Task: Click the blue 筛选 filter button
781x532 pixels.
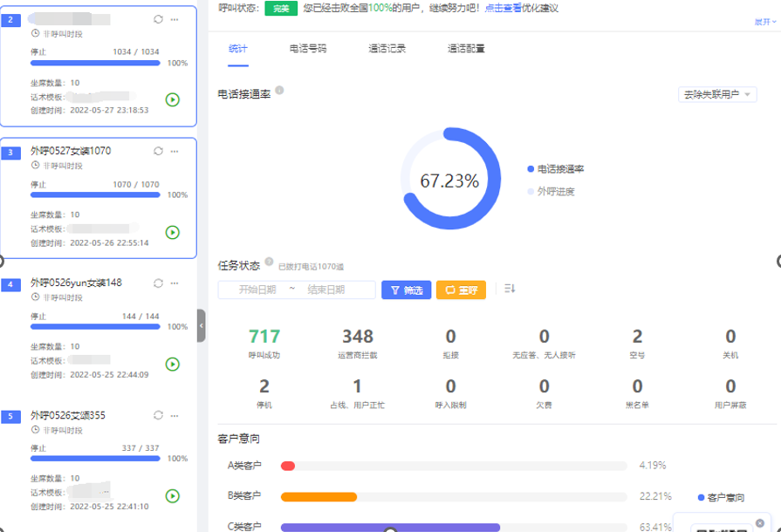Action: point(406,290)
